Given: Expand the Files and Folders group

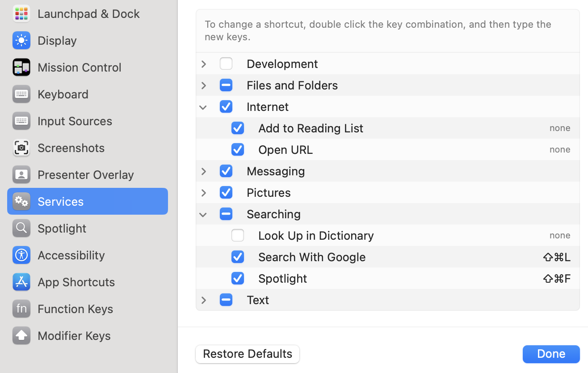Looking at the screenshot, I should [x=204, y=85].
